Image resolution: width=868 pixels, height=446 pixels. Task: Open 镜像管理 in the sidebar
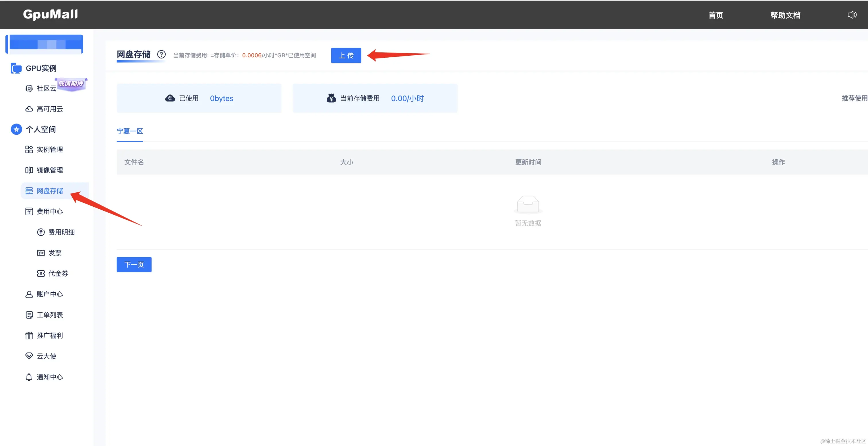coord(50,170)
